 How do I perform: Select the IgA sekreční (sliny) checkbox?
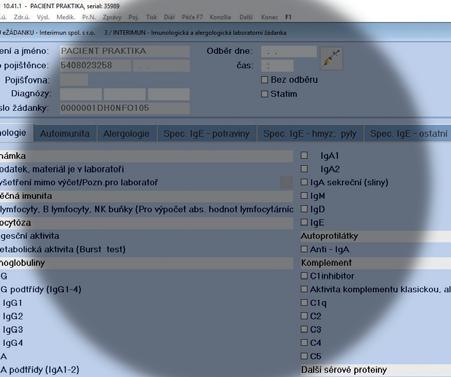click(304, 182)
